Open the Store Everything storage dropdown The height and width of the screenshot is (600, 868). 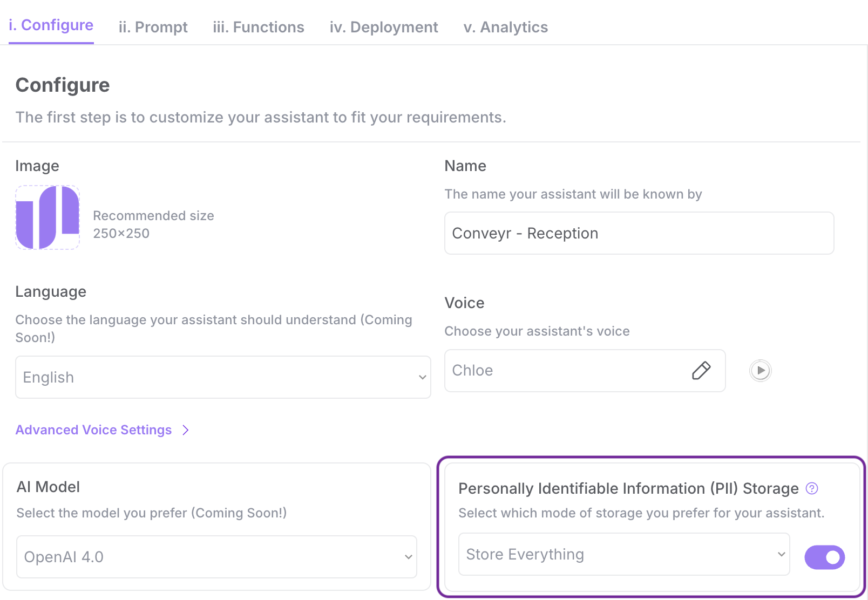pyautogui.click(x=623, y=554)
